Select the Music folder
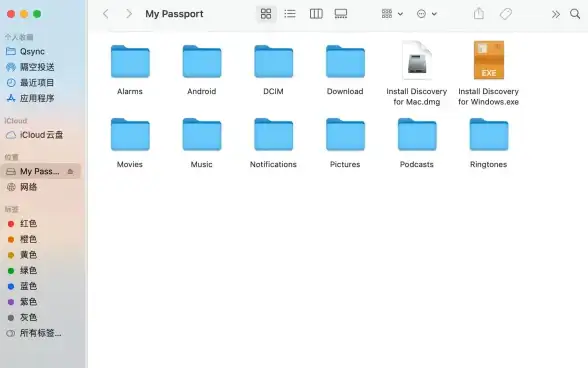The height and width of the screenshot is (368, 588). 202,134
